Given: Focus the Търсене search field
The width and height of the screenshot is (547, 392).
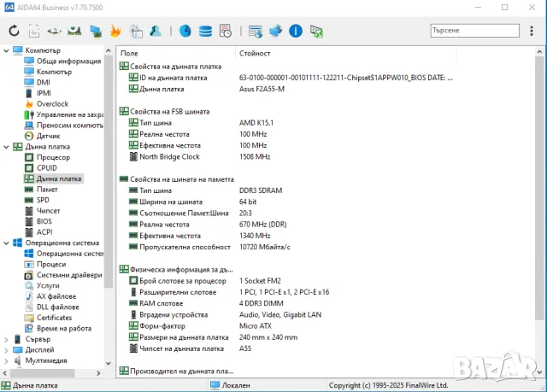Looking at the screenshot, I should (475, 31).
